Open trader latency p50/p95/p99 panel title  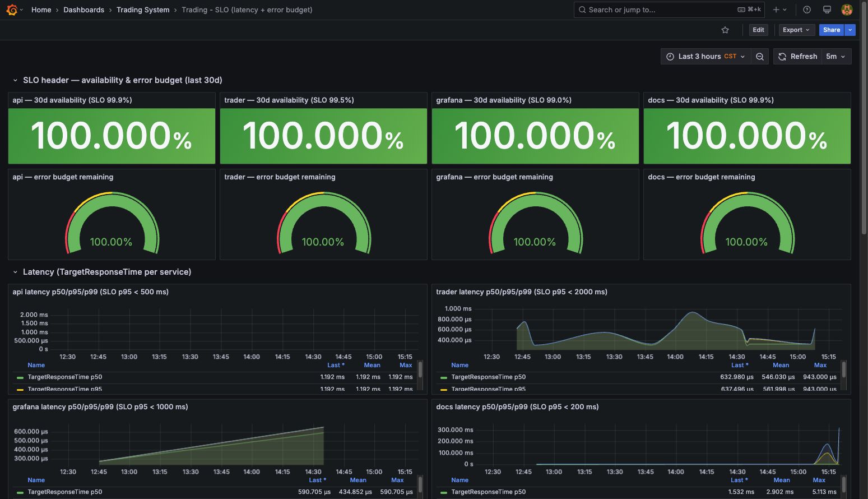[522, 292]
